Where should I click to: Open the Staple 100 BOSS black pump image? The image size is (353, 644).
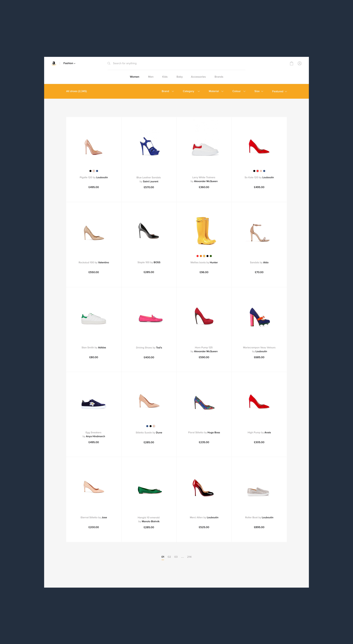pyautogui.click(x=149, y=231)
